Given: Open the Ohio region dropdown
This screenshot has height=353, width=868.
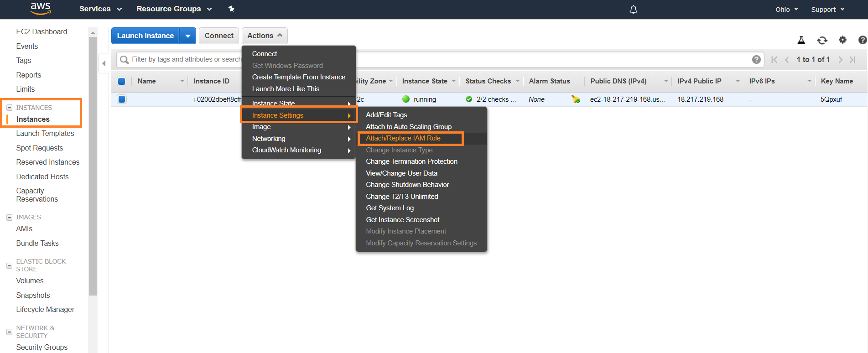Looking at the screenshot, I should pyautogui.click(x=786, y=10).
